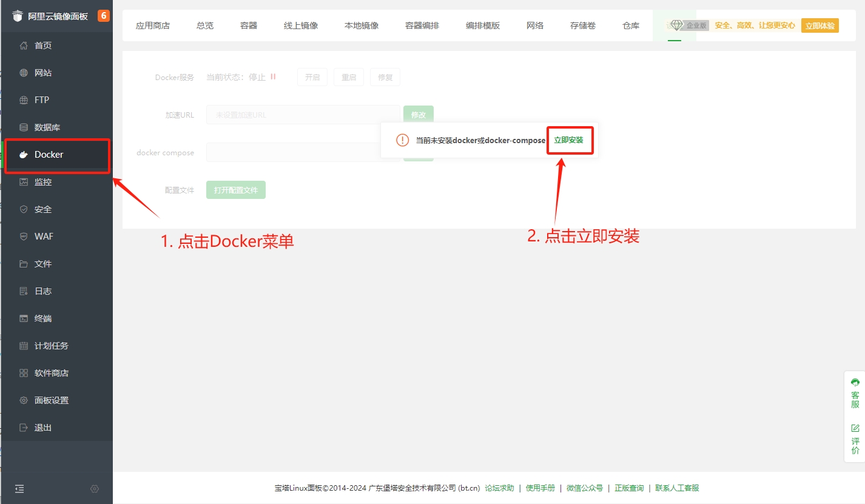Image resolution: width=865 pixels, height=504 pixels.
Task: Collapse the sidebar with bottom-left toggle
Action: [x=19, y=488]
